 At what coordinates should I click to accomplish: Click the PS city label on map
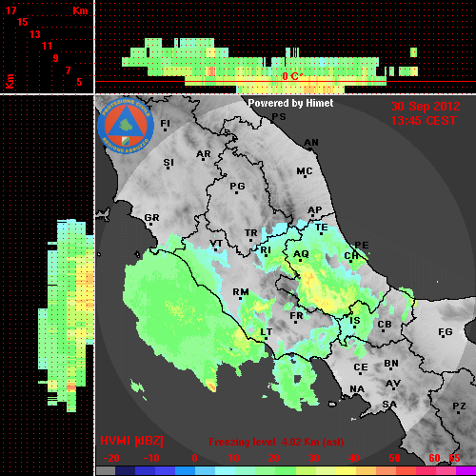pyautogui.click(x=279, y=117)
